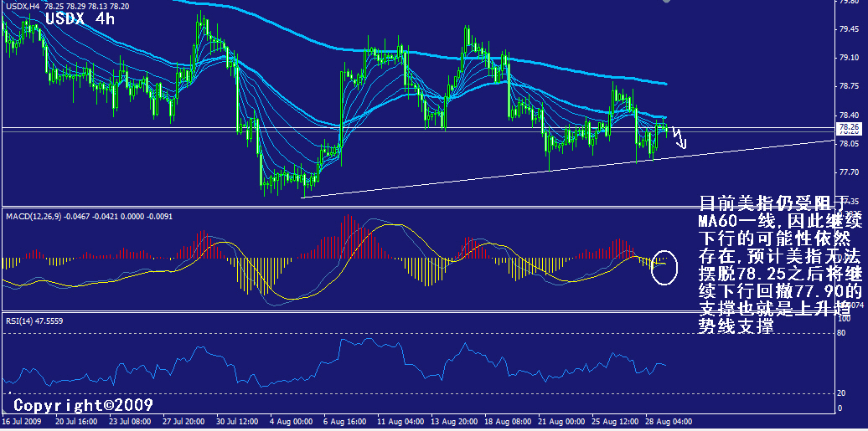Click the RSI scale value 80
This screenshot has height=431, width=868.
pos(843,333)
